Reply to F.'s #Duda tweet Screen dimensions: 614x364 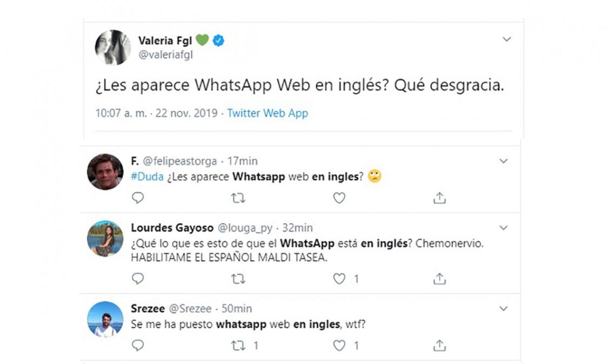point(138,198)
